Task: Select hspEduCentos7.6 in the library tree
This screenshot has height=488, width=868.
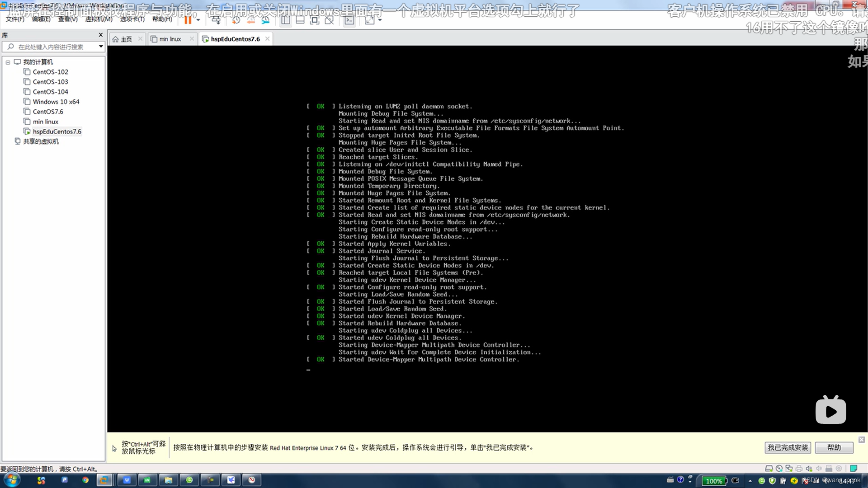Action: click(x=57, y=131)
